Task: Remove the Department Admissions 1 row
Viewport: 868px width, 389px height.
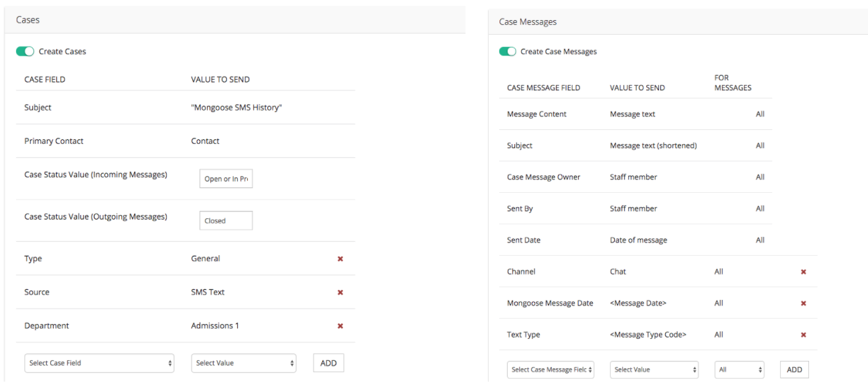Action: click(x=340, y=326)
